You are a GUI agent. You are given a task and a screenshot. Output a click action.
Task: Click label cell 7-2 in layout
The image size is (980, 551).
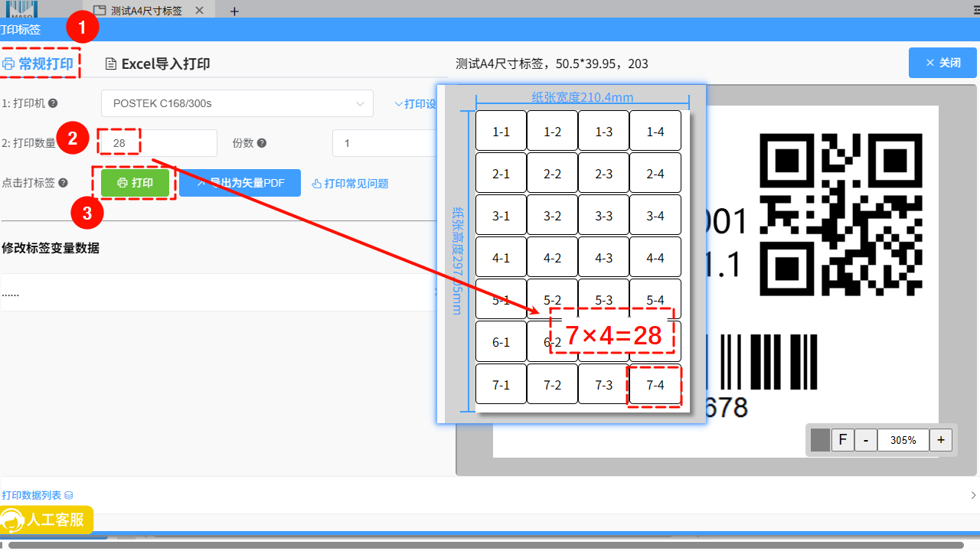552,385
